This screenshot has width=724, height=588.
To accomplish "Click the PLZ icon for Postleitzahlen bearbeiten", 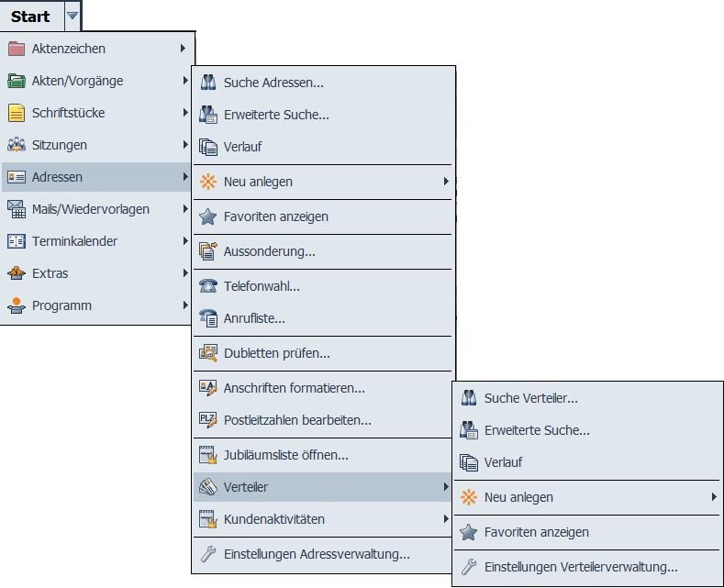I will (x=207, y=420).
